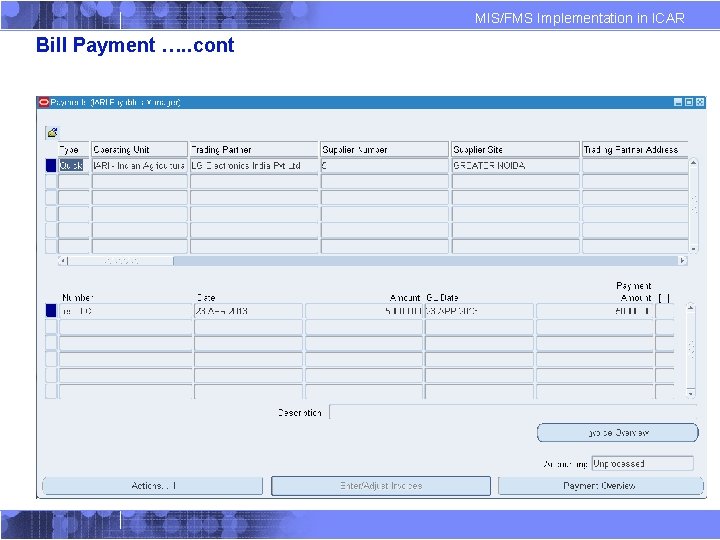
Task: Click the Supplier Site column header
Action: pyautogui.click(x=515, y=149)
